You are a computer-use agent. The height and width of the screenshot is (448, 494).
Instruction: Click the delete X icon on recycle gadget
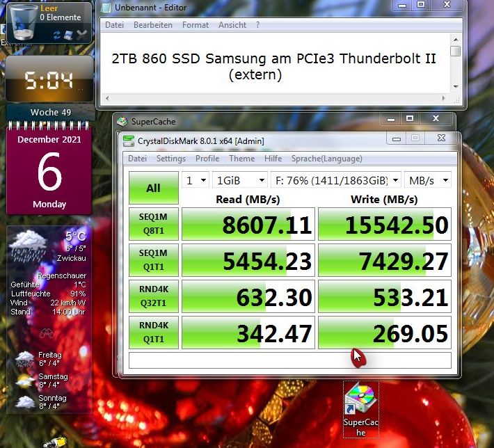[82, 35]
